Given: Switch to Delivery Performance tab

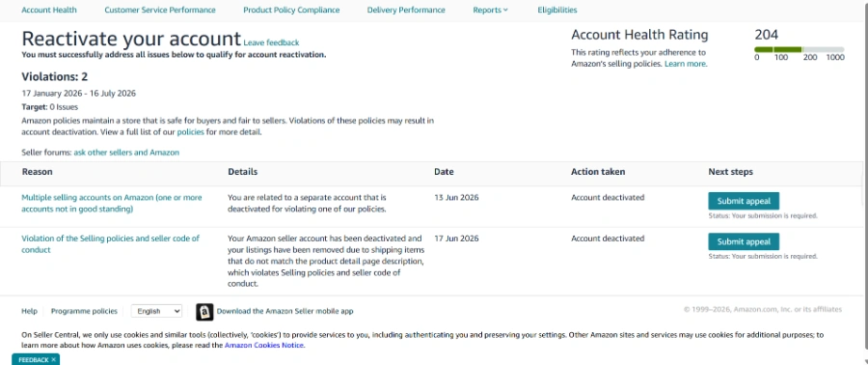Looking at the screenshot, I should pyautogui.click(x=406, y=10).
